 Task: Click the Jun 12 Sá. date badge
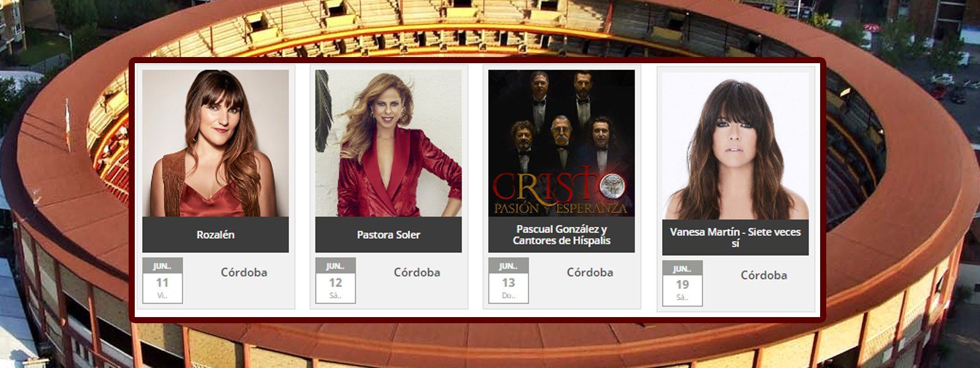(335, 280)
